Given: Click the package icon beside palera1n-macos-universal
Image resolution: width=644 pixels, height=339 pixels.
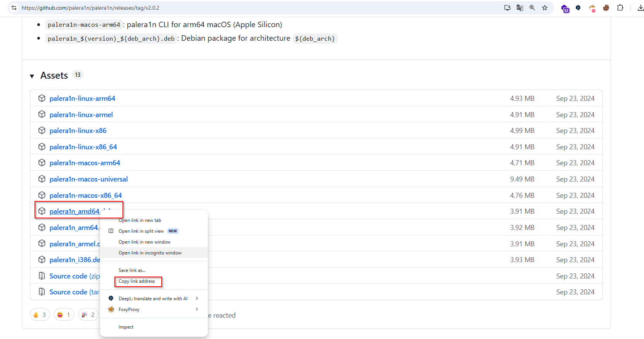Looking at the screenshot, I should (42, 179).
